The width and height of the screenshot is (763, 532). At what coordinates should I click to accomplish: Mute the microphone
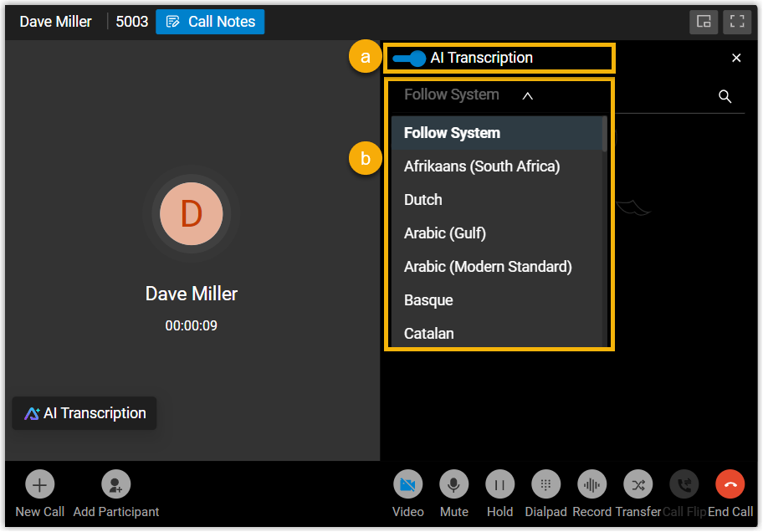453,484
